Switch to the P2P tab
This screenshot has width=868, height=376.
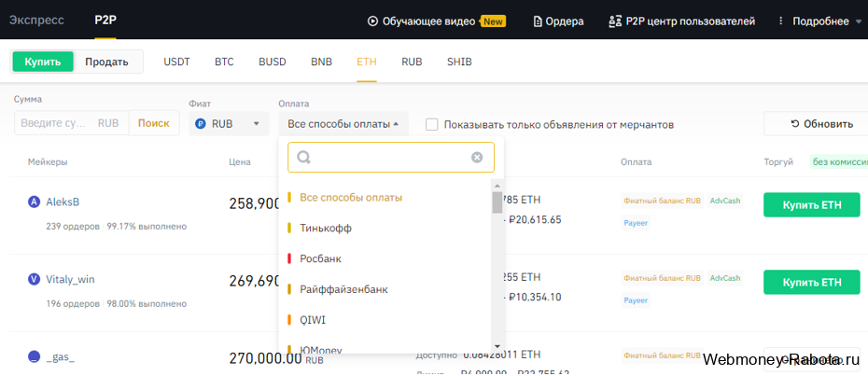tap(105, 21)
